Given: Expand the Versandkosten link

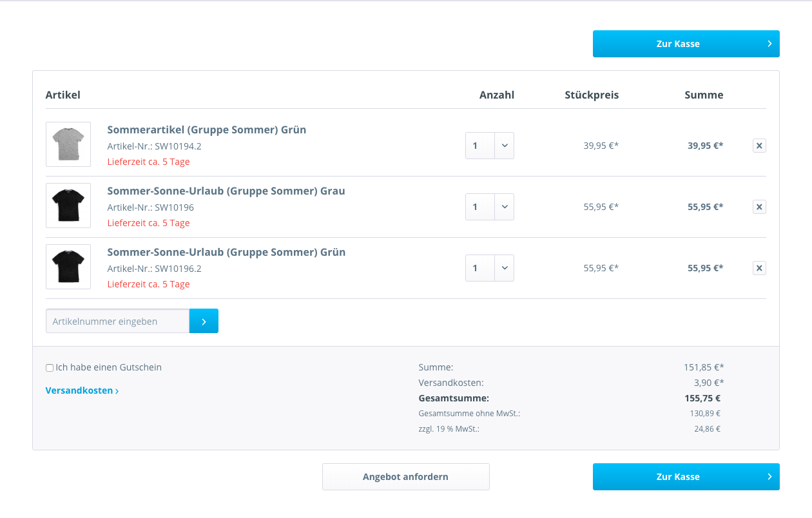Looking at the screenshot, I should tap(82, 390).
